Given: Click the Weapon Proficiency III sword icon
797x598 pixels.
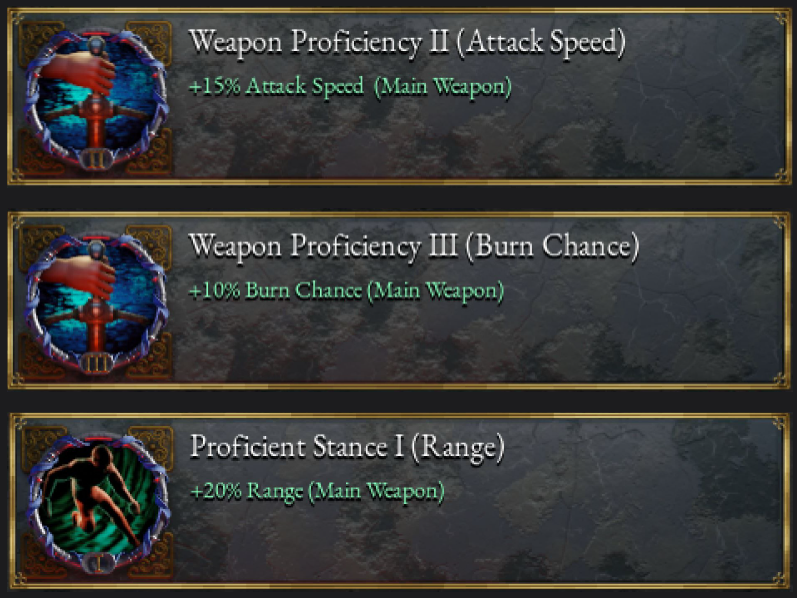Looking at the screenshot, I should pos(97,298).
